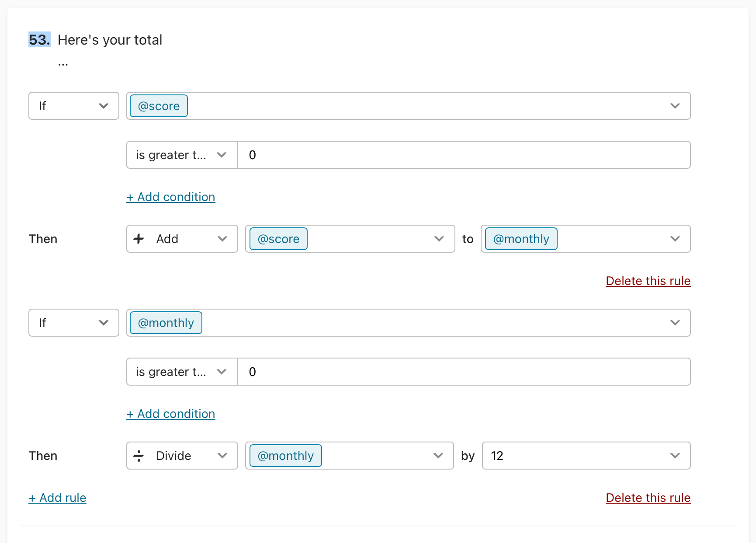Expand the @score value dropdown after Add
Screen dimensions: 756x543
click(350, 239)
